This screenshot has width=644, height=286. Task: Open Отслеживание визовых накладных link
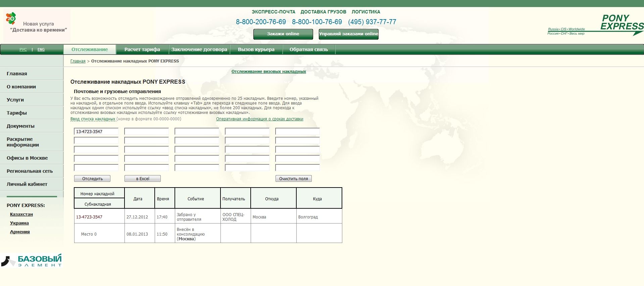pos(268,72)
